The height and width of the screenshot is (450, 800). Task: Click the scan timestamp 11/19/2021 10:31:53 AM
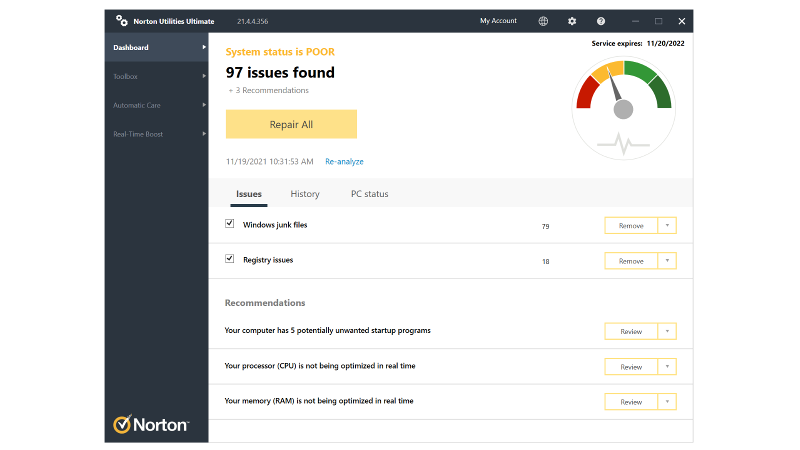pyautogui.click(x=269, y=161)
